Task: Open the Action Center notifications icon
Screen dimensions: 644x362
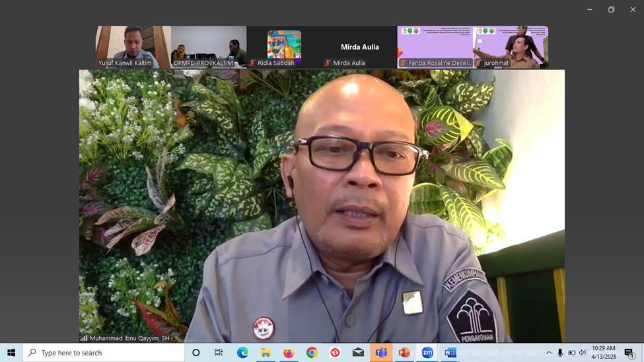Action: 629,353
